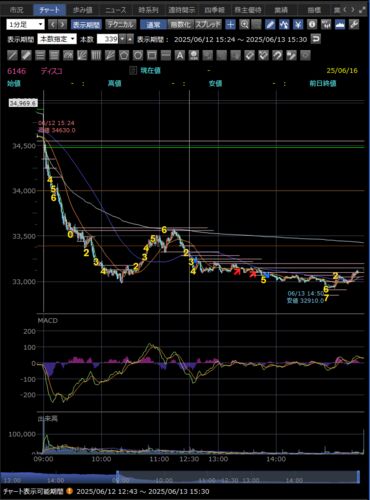
Task: Select the stamp marker drawing tool
Action: (194, 55)
